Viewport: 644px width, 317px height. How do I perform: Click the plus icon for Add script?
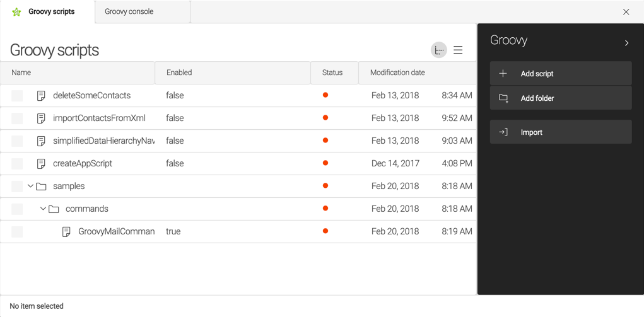(x=503, y=74)
